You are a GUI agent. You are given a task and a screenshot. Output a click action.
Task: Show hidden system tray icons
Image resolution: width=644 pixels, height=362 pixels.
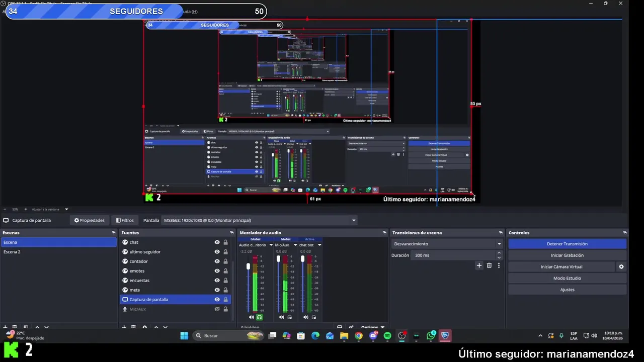click(x=540, y=335)
